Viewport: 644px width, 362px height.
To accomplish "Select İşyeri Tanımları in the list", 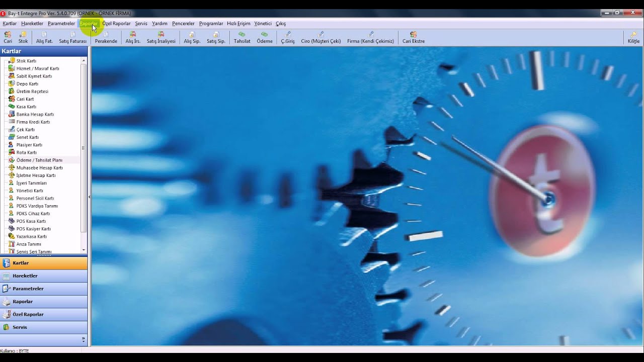I will [x=32, y=183].
